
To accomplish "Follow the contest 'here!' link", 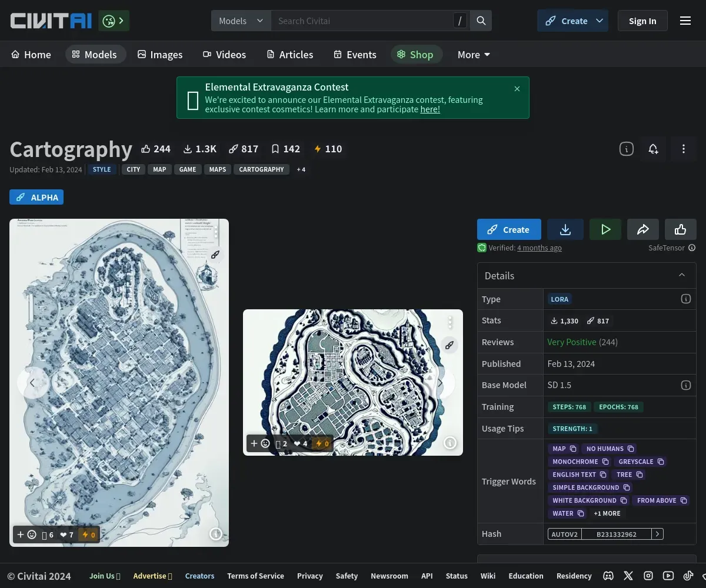I will (430, 109).
